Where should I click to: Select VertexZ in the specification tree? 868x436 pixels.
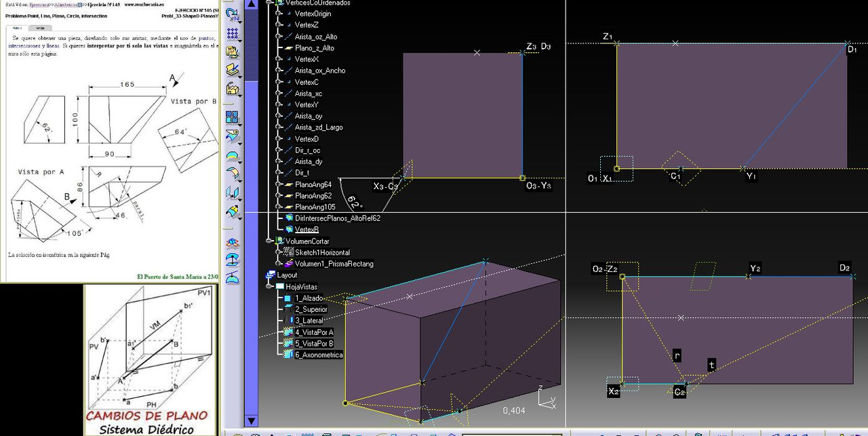pyautogui.click(x=307, y=25)
